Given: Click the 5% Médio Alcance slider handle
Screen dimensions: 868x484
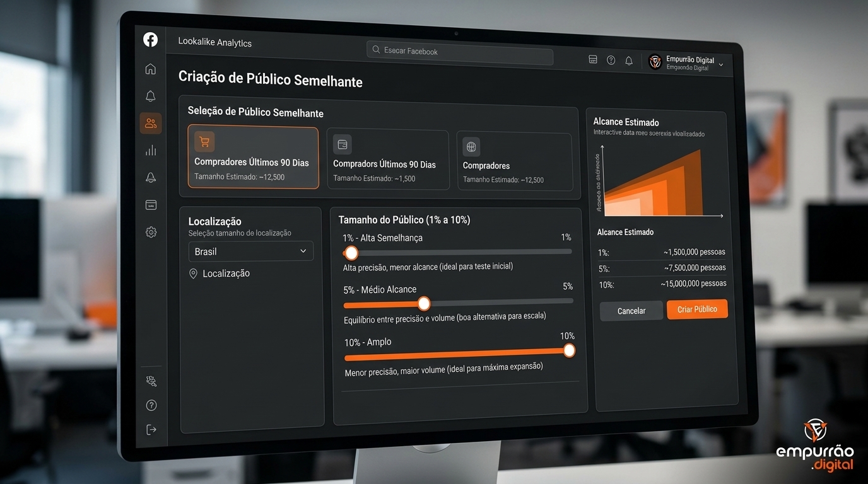Looking at the screenshot, I should click(424, 304).
